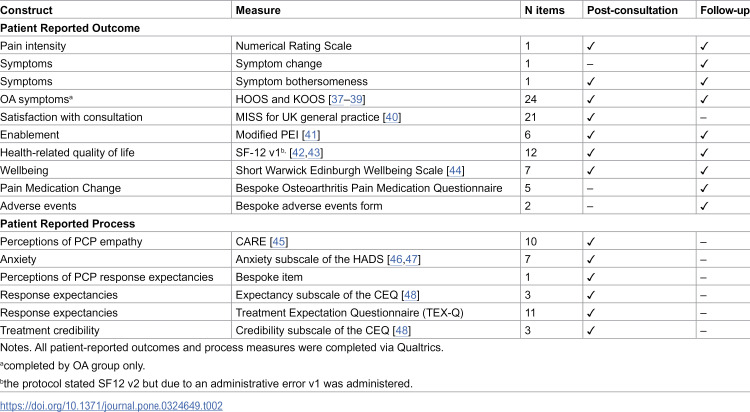
Task: Open reference link 39 in KOOS row
Action: click(x=356, y=99)
